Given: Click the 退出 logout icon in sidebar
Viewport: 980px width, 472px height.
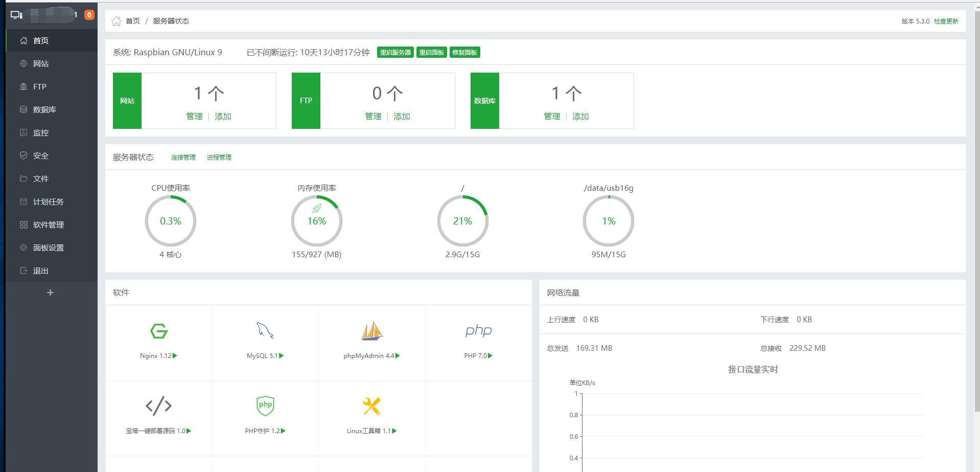Looking at the screenshot, I should (x=24, y=271).
